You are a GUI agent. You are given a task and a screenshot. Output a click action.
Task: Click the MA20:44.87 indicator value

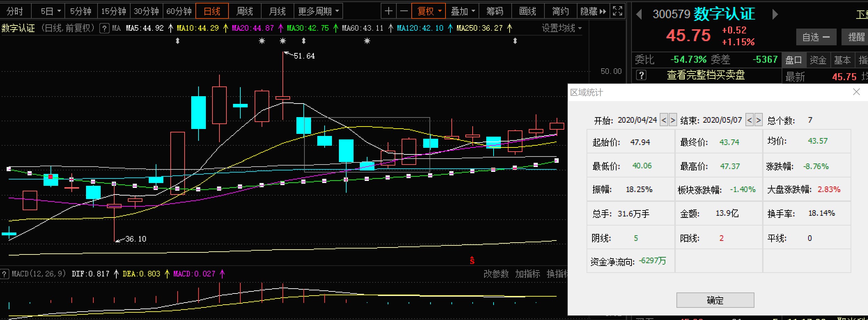(x=253, y=28)
